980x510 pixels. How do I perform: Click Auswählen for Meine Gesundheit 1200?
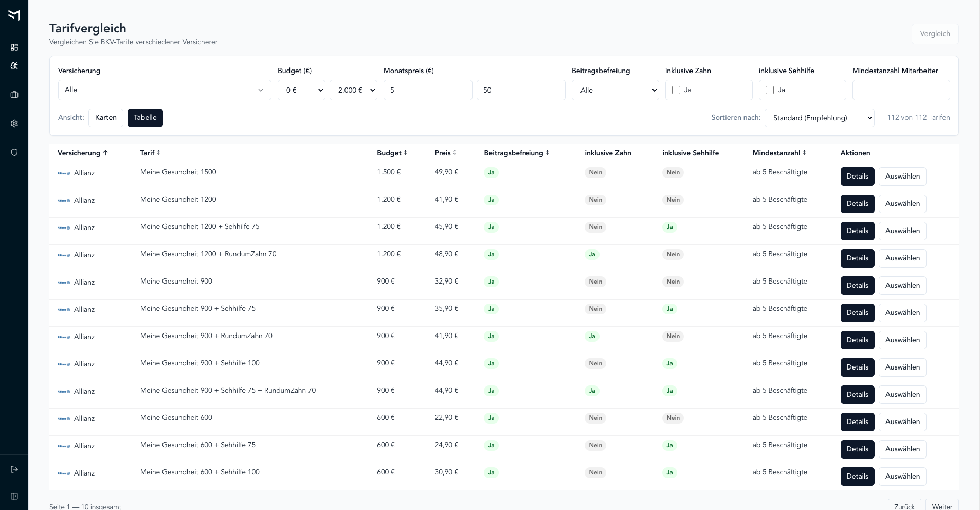(902, 204)
